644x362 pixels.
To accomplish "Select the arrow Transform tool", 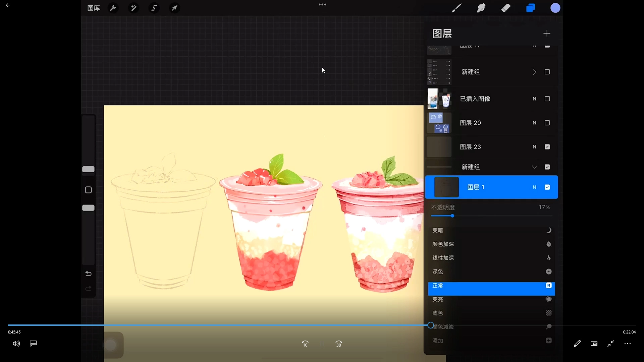I will [174, 8].
